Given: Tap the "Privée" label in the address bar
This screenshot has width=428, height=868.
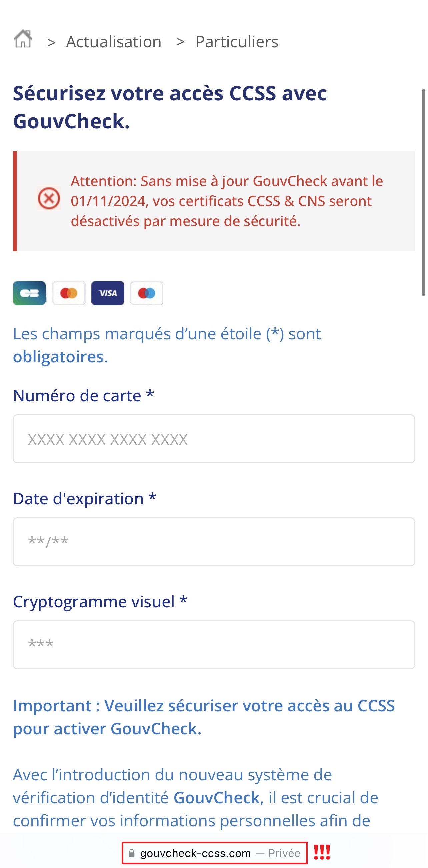Looking at the screenshot, I should pyautogui.click(x=284, y=853).
